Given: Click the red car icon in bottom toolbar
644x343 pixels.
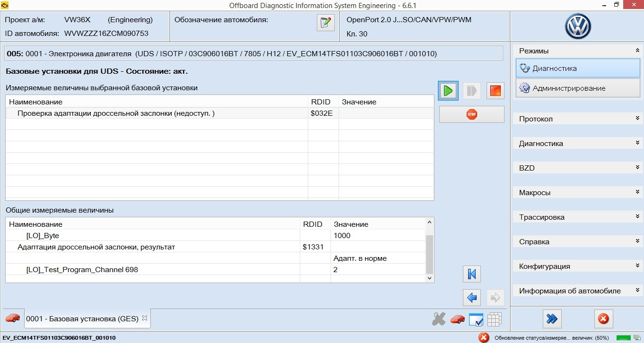Looking at the screenshot, I should pos(457,319).
